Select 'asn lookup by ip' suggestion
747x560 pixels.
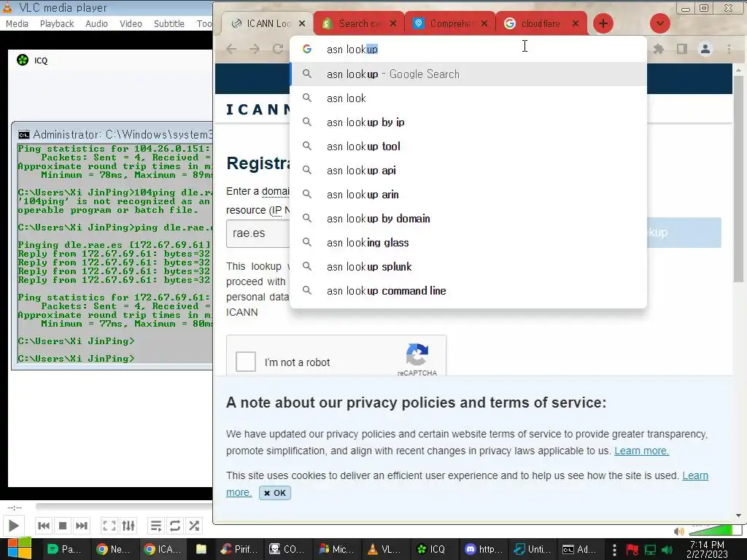[468, 122]
